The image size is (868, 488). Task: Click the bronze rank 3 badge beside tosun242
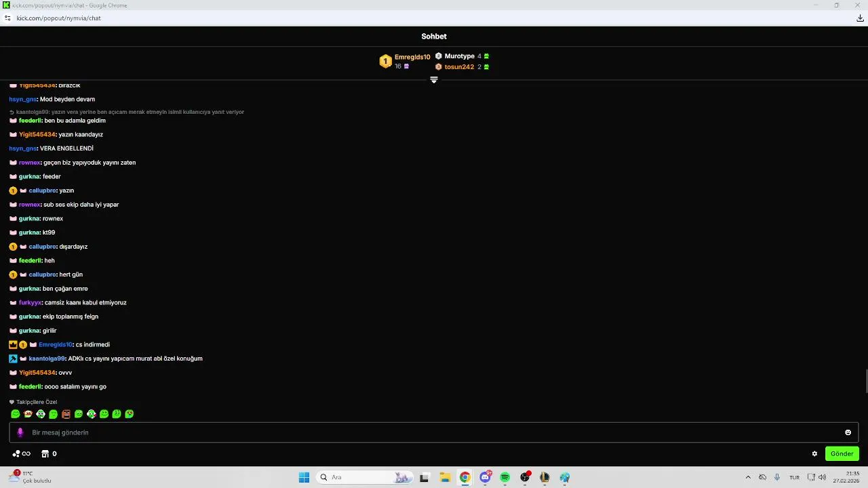439,67
